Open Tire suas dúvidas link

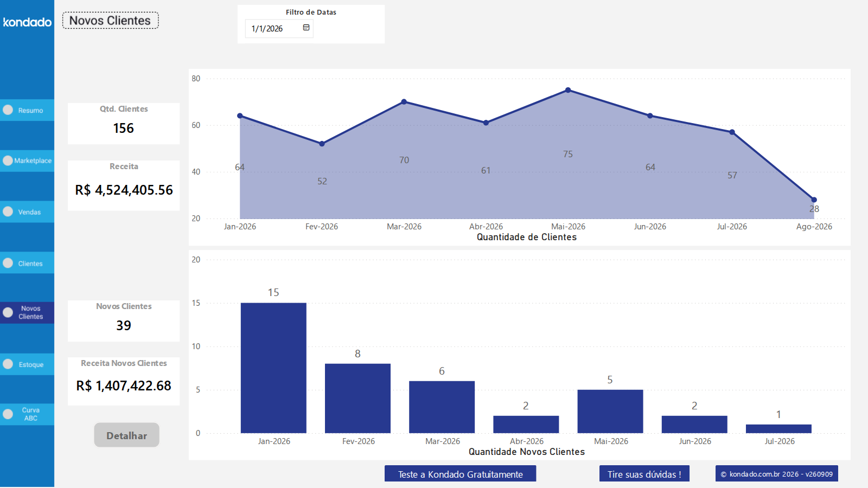tap(644, 474)
